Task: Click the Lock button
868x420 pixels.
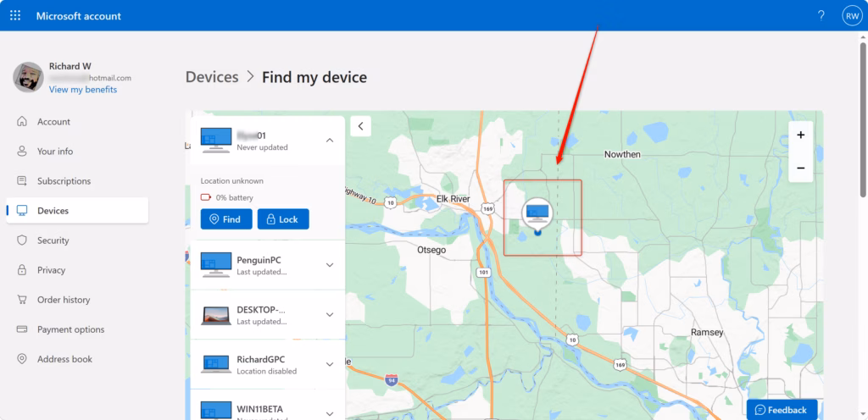Action: (x=283, y=219)
